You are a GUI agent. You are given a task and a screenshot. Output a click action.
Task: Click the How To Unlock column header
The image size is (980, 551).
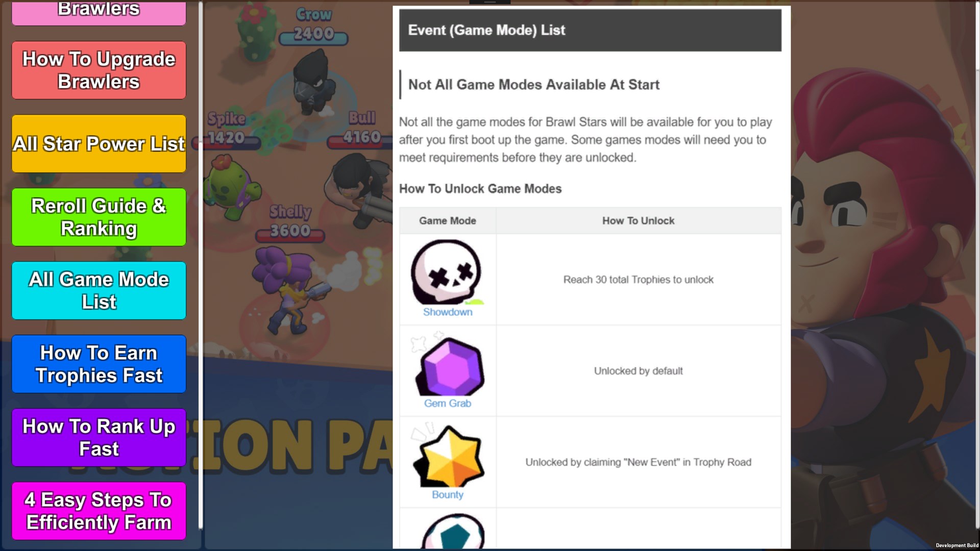click(x=638, y=221)
